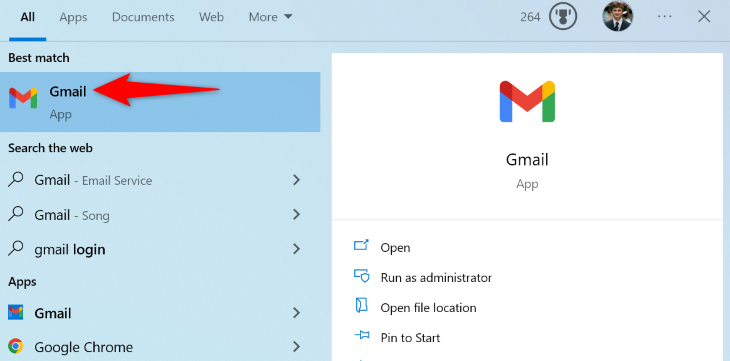This screenshot has width=730, height=361.
Task: Choose Run as administrator
Action: coord(436,278)
